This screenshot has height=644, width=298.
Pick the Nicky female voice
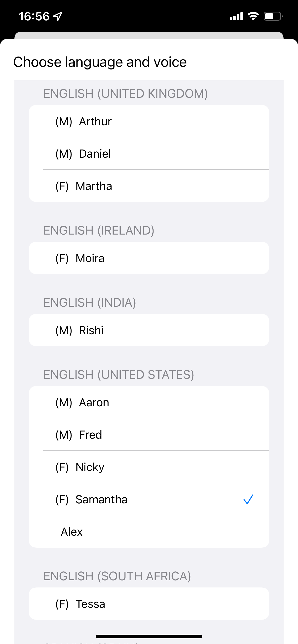click(x=149, y=467)
